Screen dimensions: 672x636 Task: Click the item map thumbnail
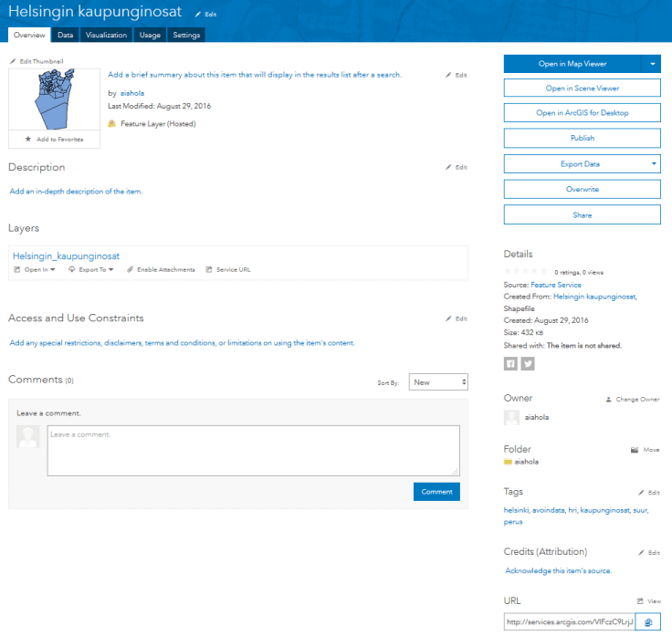pyautogui.click(x=54, y=99)
